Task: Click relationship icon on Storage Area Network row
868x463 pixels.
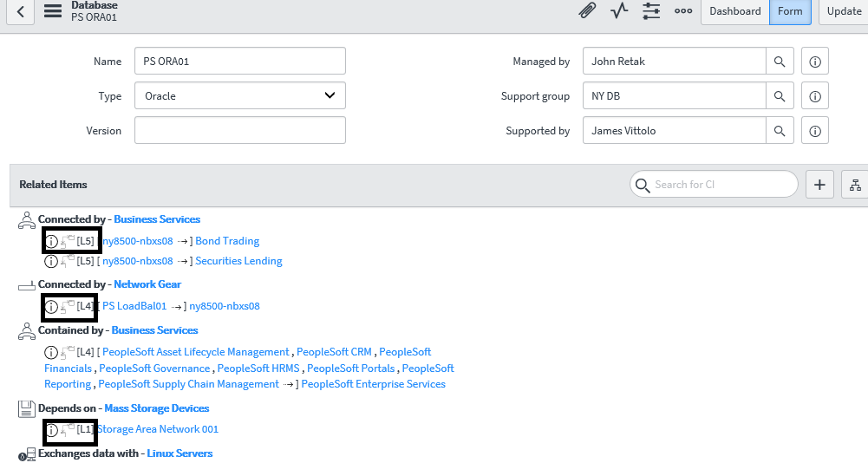Action: [67, 429]
